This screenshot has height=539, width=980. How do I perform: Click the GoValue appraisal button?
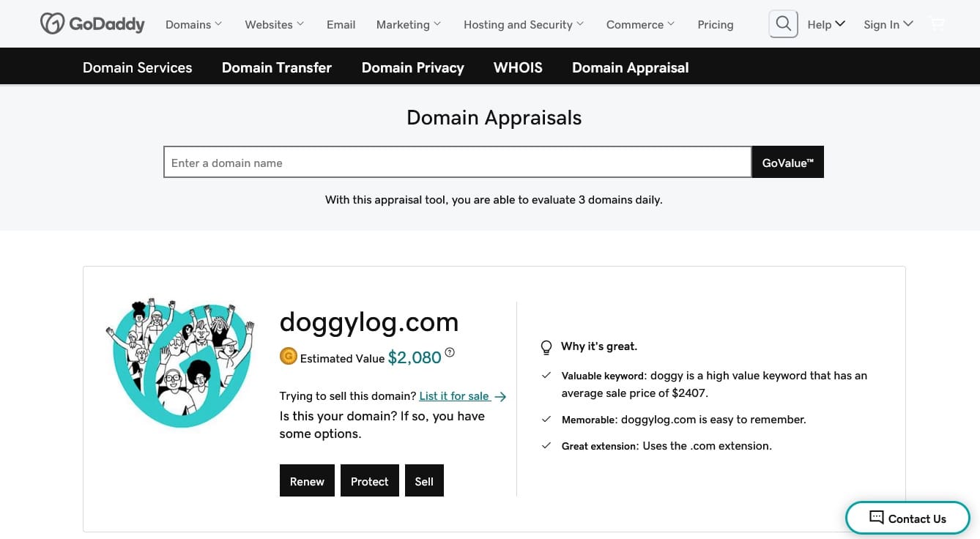coord(788,162)
